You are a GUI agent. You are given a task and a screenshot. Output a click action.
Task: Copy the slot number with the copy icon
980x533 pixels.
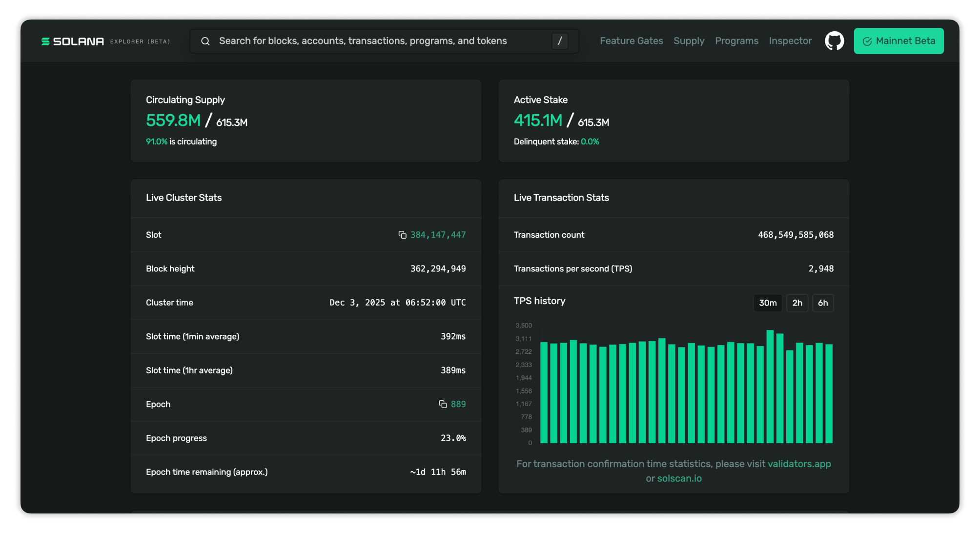click(x=402, y=235)
